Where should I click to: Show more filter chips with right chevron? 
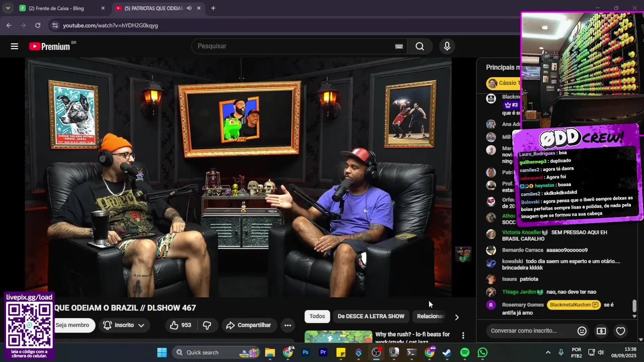tap(457, 317)
